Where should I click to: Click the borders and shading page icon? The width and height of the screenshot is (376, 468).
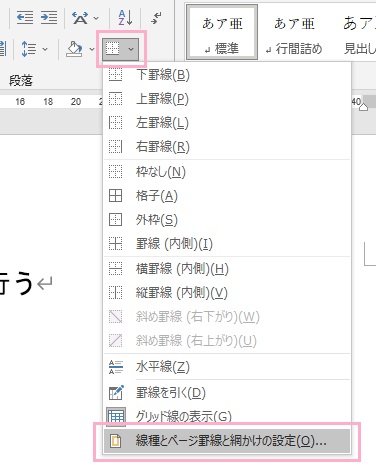coord(115,441)
